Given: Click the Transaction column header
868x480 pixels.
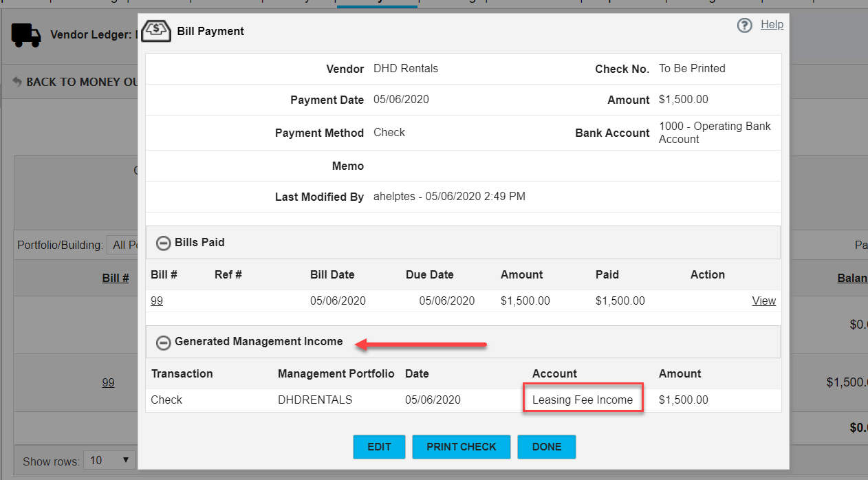Looking at the screenshot, I should pos(182,374).
